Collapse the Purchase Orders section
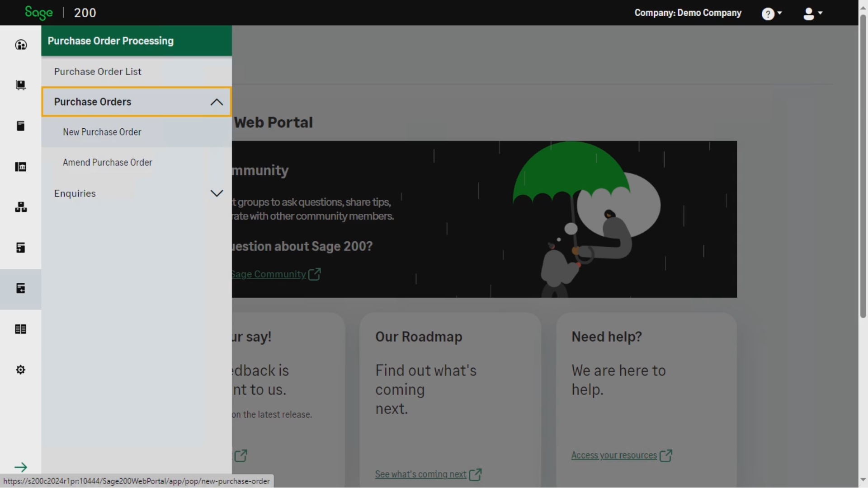 pos(137,102)
